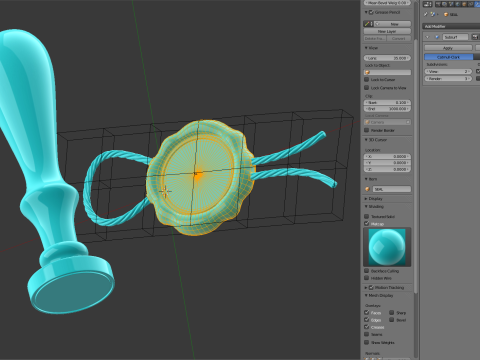Expand the Display panel
The height and width of the screenshot is (360, 480).
(366, 199)
